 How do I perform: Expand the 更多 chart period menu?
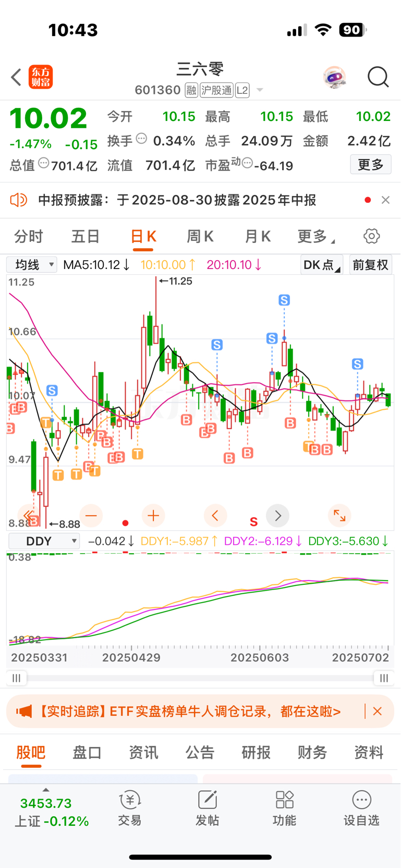pyautogui.click(x=316, y=237)
